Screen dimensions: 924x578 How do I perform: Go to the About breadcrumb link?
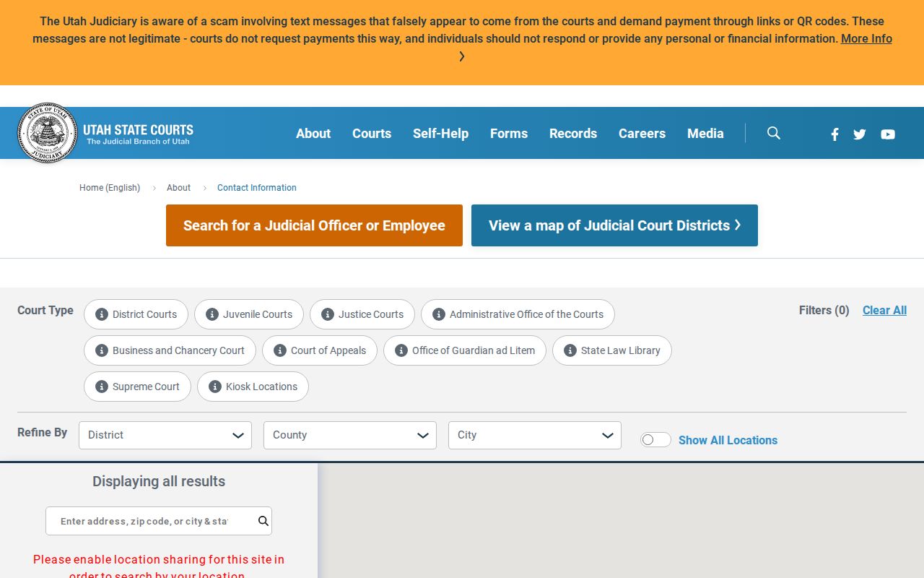178,188
